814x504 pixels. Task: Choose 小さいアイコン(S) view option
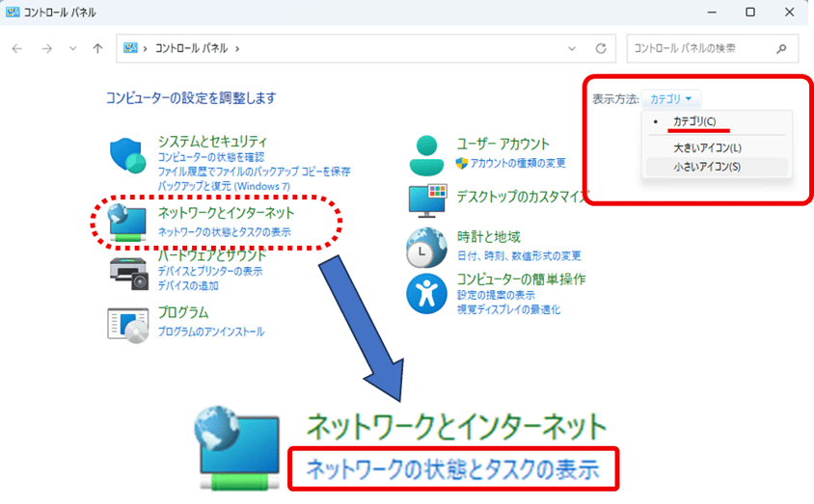click(707, 167)
